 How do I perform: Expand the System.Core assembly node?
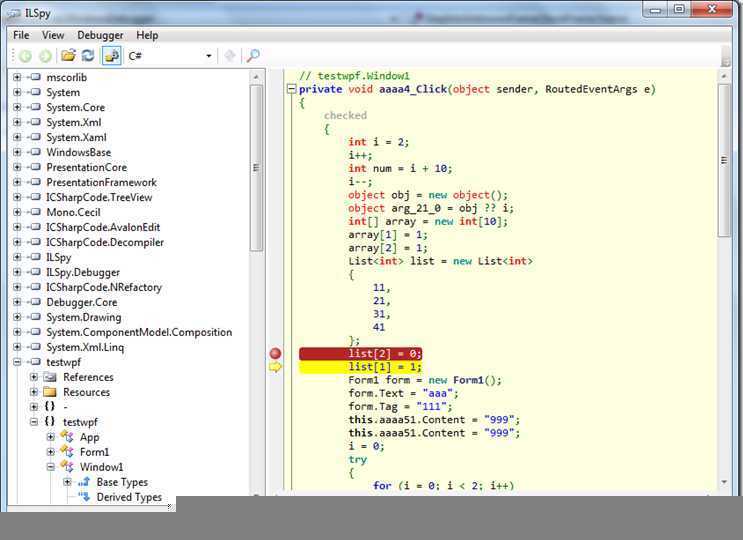(x=17, y=107)
